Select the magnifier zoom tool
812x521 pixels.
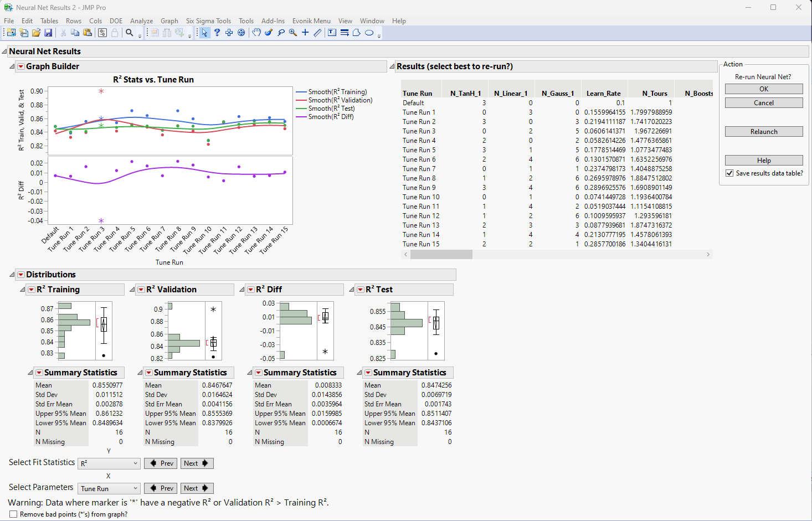[x=293, y=33]
